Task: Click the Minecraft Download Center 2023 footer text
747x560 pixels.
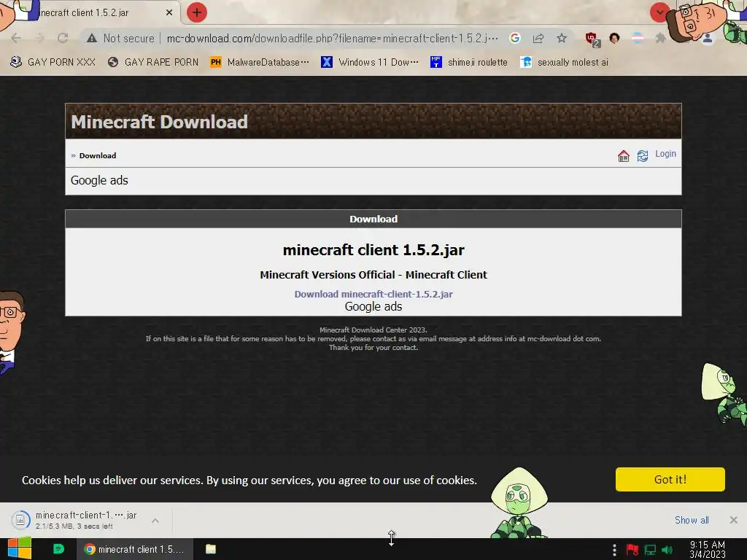Action: (x=373, y=330)
